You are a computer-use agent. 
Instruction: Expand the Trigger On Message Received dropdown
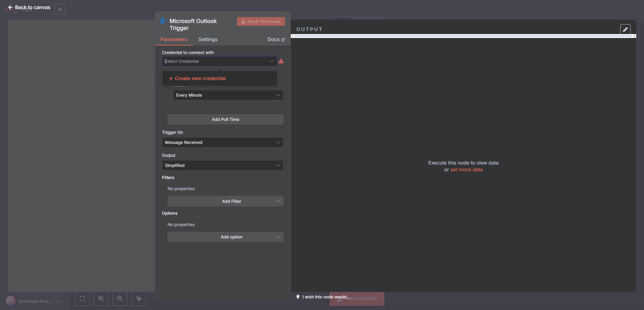pyautogui.click(x=222, y=142)
